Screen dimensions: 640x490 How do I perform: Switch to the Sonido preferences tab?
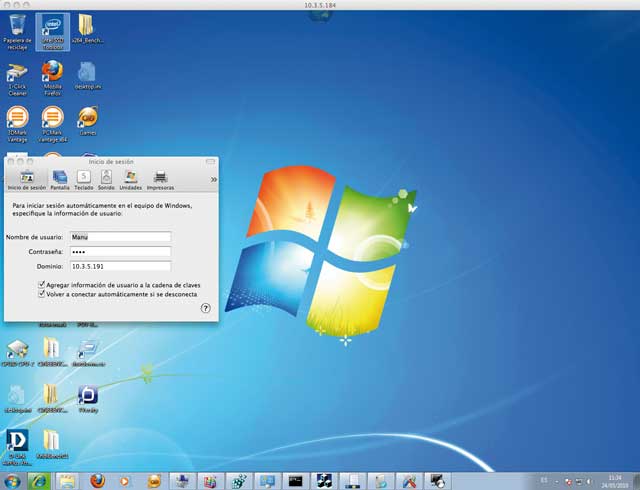106,180
